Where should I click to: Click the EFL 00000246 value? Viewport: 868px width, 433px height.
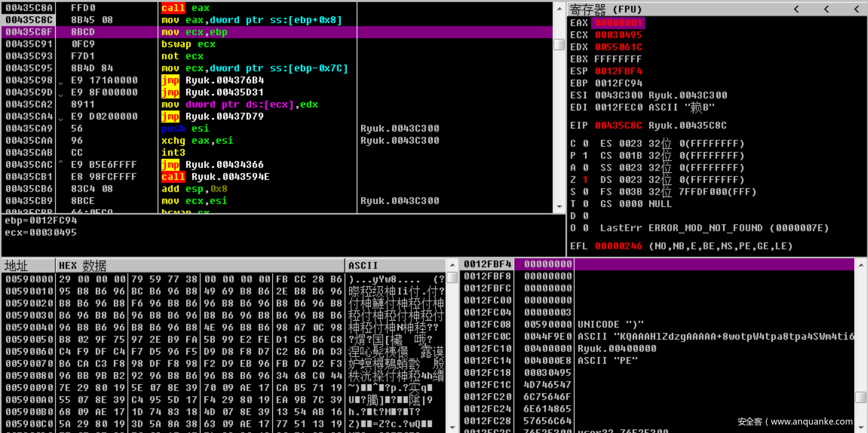click(x=618, y=246)
